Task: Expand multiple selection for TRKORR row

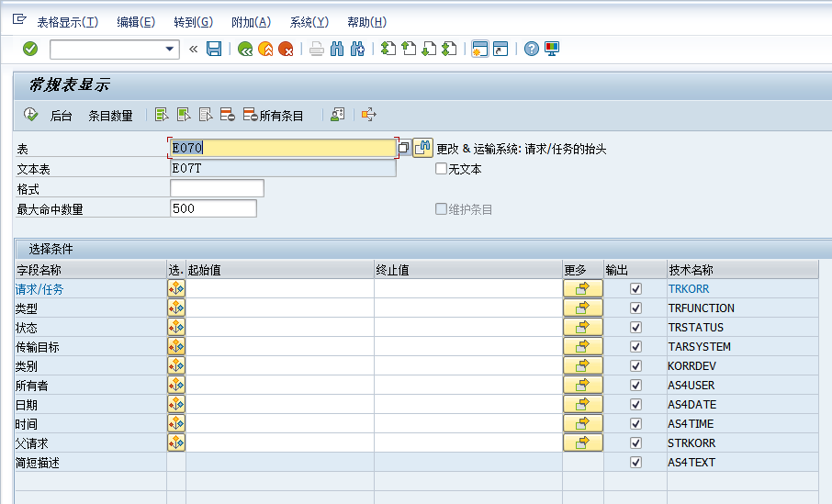Action: [582, 288]
